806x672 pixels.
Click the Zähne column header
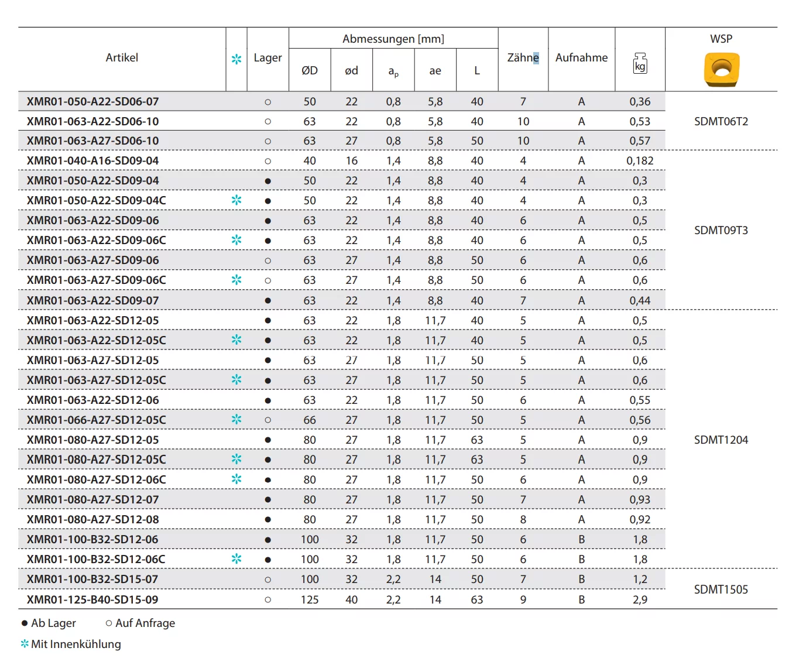click(x=523, y=58)
